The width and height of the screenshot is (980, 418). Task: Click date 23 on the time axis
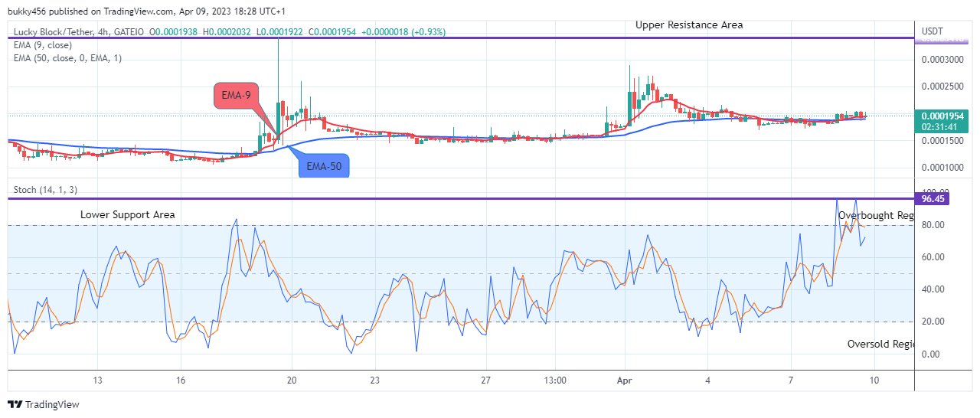coord(375,380)
